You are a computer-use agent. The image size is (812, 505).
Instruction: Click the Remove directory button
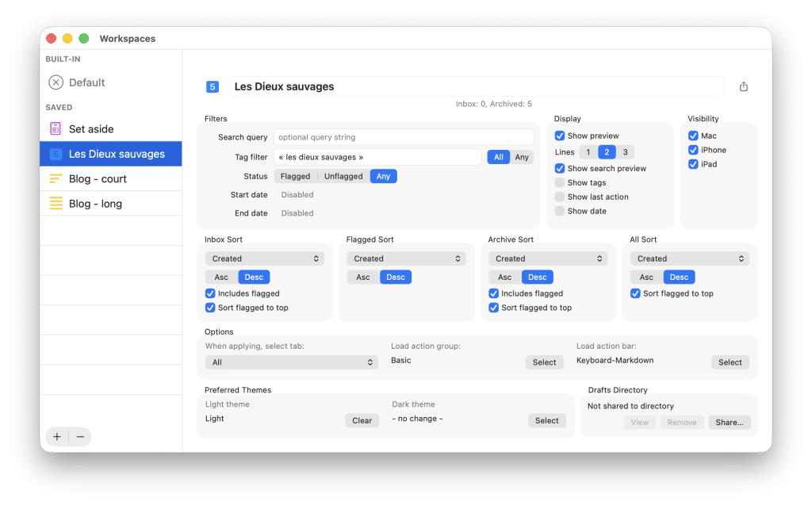(x=682, y=422)
